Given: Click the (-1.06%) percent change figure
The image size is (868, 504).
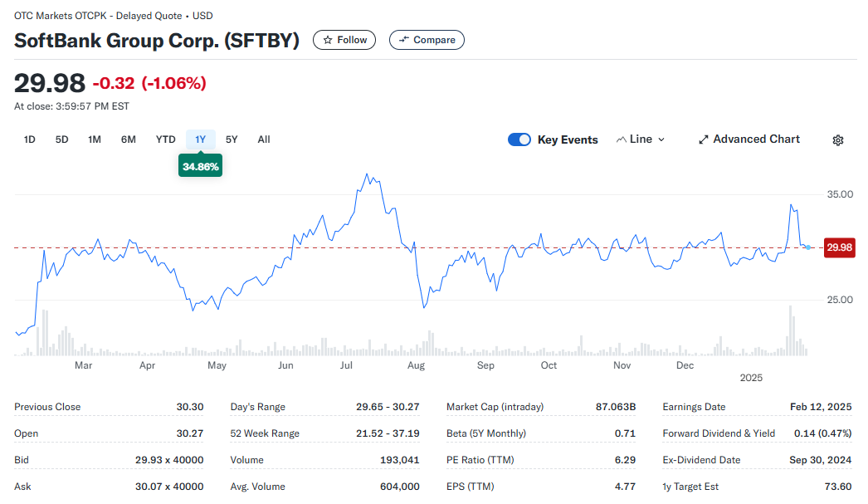Looking at the screenshot, I should point(173,83).
